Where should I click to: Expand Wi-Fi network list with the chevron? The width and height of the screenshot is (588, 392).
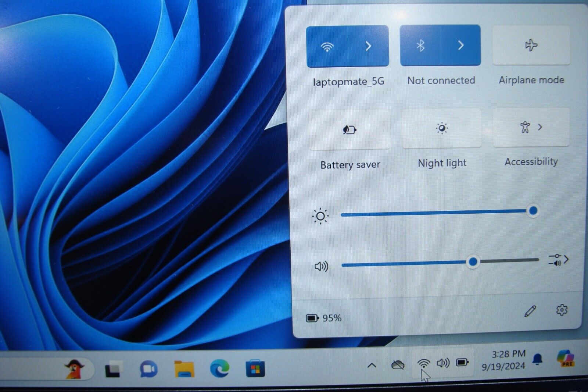(x=368, y=45)
